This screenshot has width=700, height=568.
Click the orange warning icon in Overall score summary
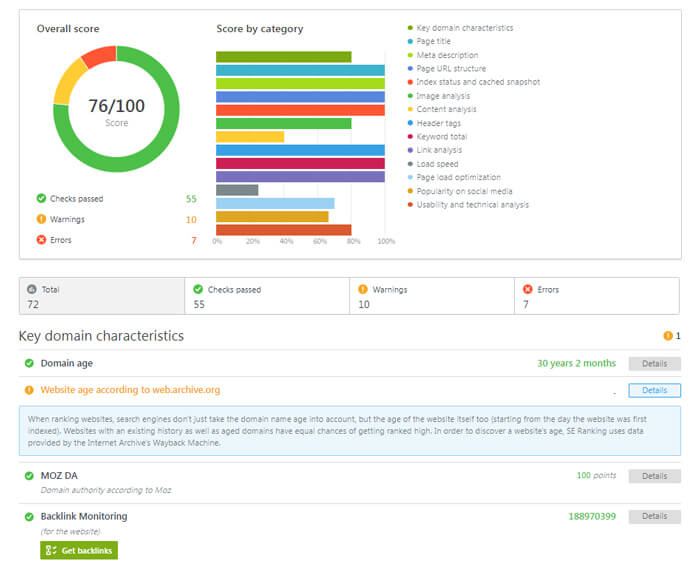41,219
